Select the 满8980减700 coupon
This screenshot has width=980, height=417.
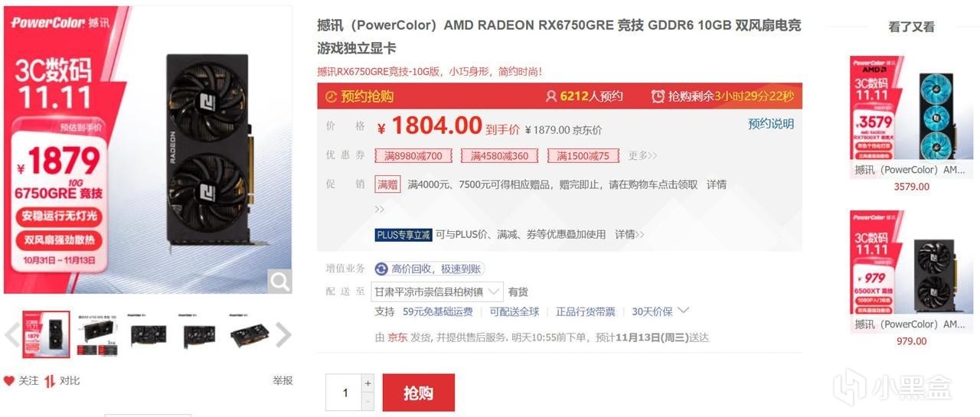413,156
